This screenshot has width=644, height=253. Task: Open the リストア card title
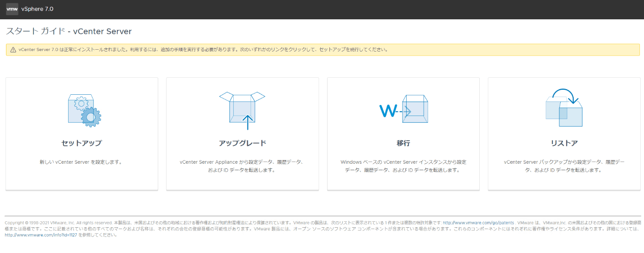[x=564, y=143]
